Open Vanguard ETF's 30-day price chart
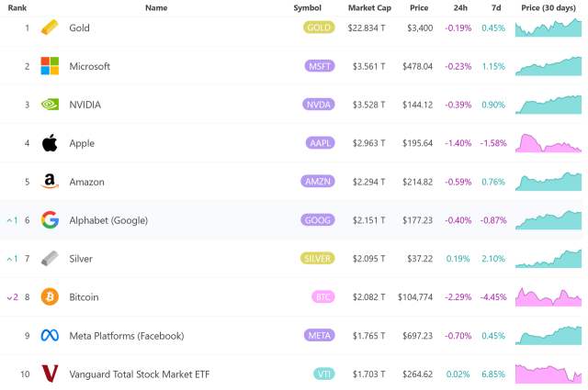The width and height of the screenshot is (588, 390). pyautogui.click(x=548, y=373)
